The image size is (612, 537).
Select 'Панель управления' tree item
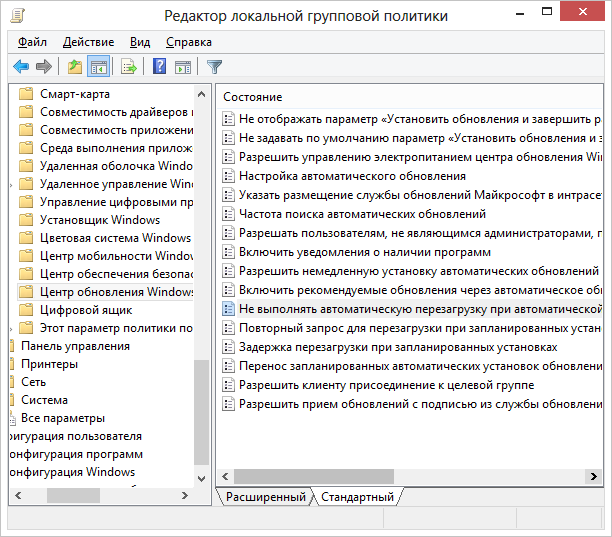click(x=75, y=346)
